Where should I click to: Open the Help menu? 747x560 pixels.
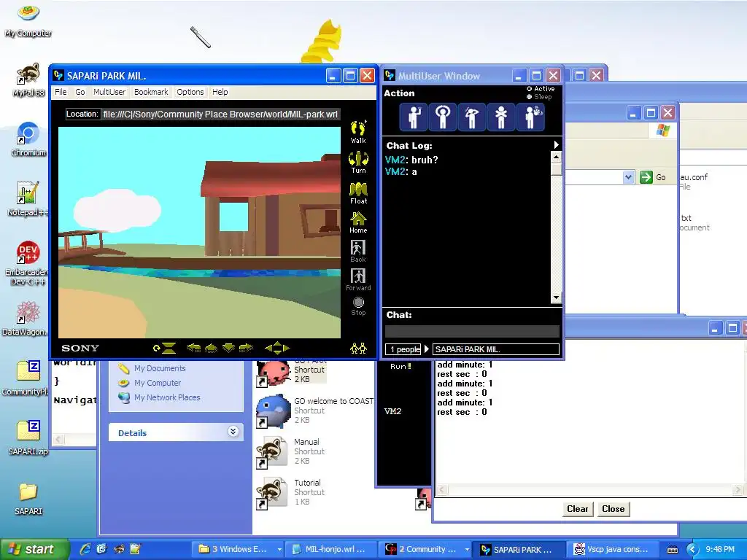coord(220,92)
